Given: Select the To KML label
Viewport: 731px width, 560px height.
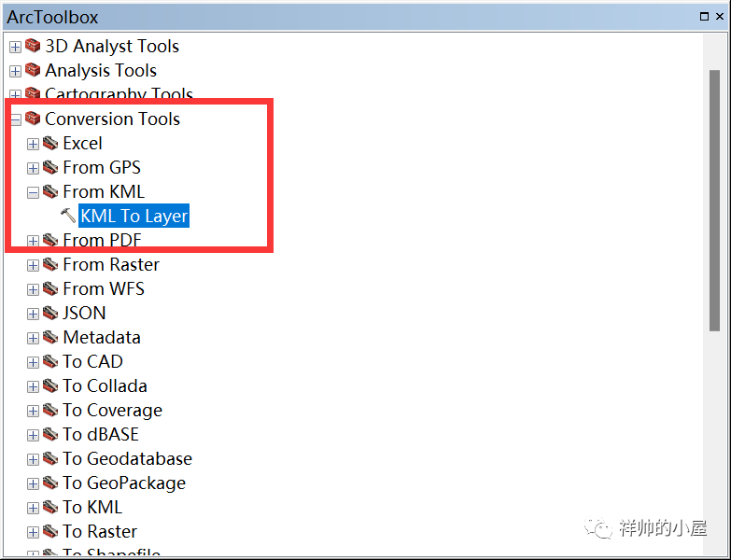Looking at the screenshot, I should 92,508.
